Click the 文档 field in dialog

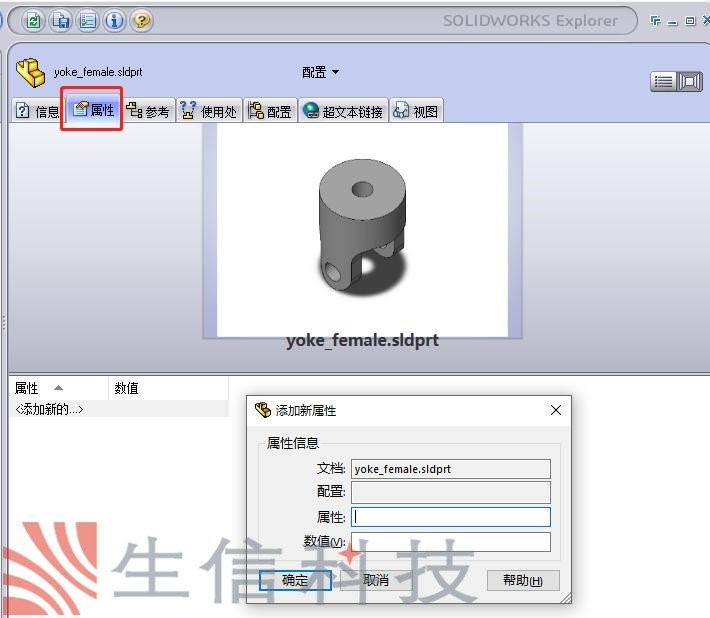[451, 469]
